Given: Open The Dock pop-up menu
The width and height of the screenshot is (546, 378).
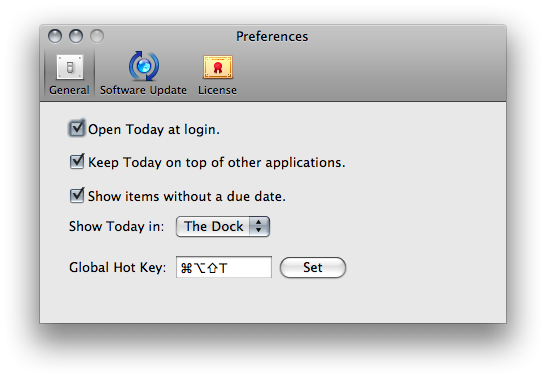Looking at the screenshot, I should pyautogui.click(x=223, y=227).
